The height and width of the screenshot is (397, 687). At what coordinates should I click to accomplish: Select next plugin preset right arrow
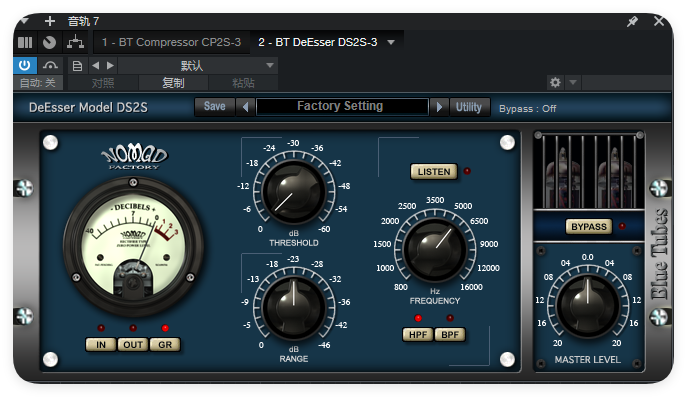(x=439, y=107)
